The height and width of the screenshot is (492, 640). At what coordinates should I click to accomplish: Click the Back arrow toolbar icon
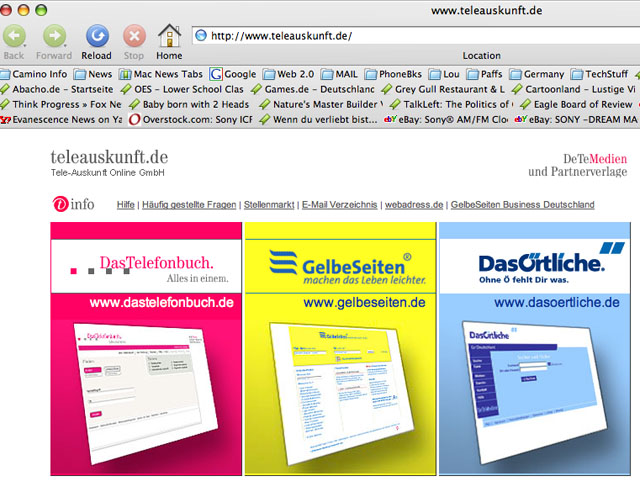[14, 36]
